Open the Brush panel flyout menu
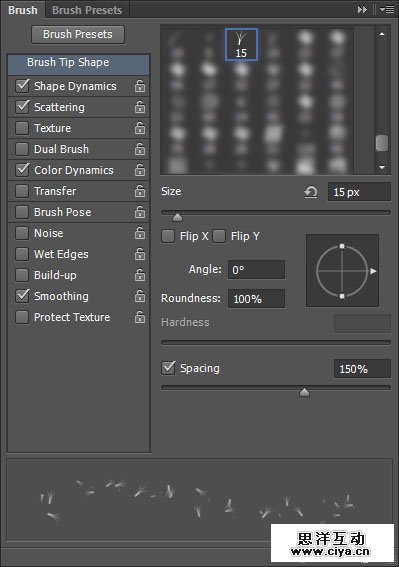 click(x=387, y=10)
